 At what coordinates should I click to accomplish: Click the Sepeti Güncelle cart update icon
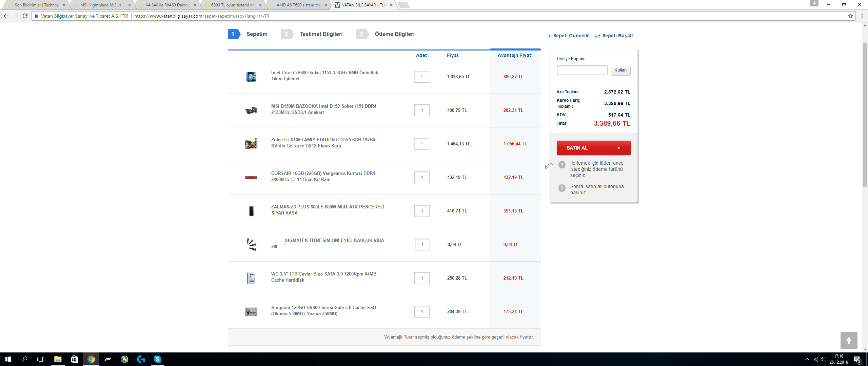[548, 36]
